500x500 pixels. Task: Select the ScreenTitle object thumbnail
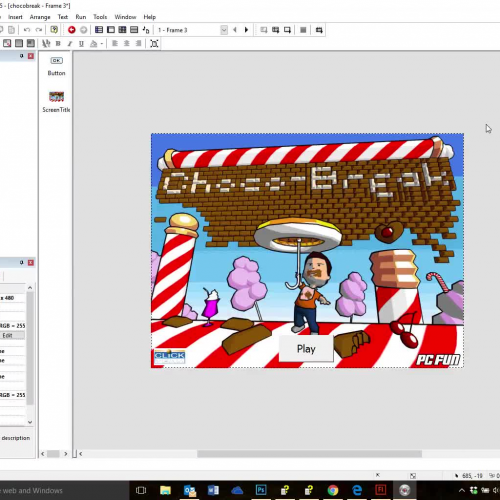(56, 97)
